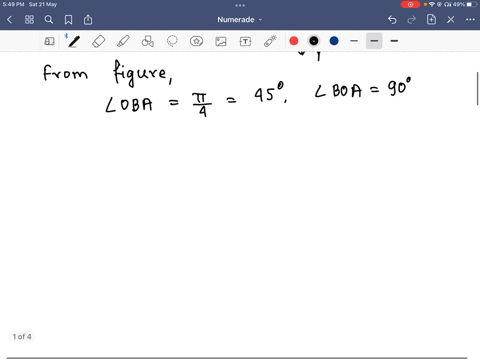Toggle the read-only mode icon

point(49,41)
